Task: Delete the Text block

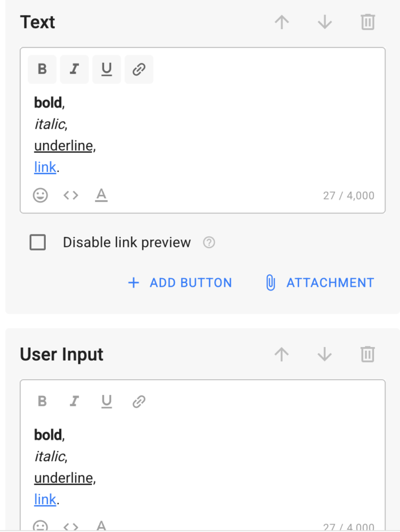Action: click(x=368, y=22)
